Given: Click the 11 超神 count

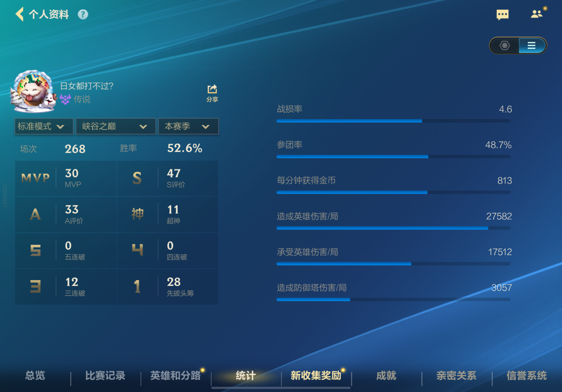Looking at the screenshot, I should point(173,210).
